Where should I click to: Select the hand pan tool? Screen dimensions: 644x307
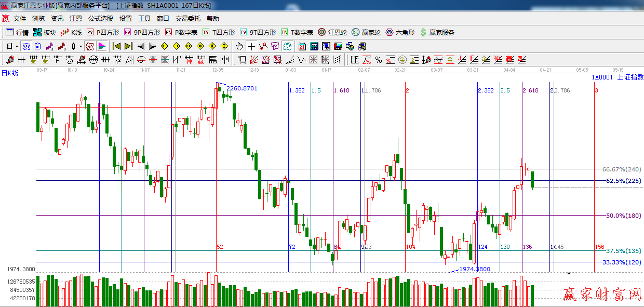239,46
